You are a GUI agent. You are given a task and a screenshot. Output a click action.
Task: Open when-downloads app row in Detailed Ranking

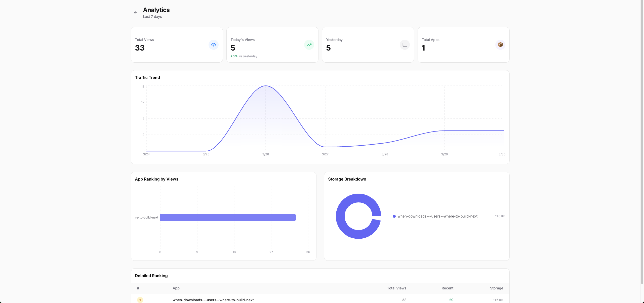coord(213,300)
